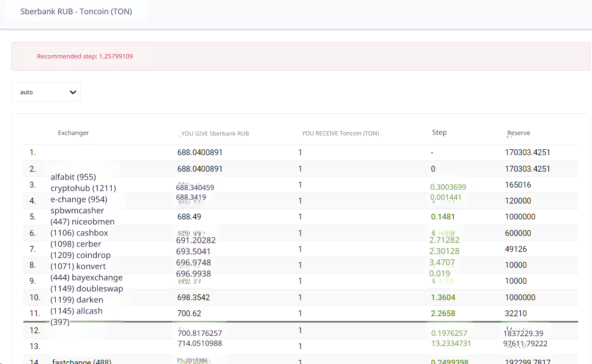Open the fastchange (488) exchanger link
Viewport: 592px width, 364px height.
point(82,361)
